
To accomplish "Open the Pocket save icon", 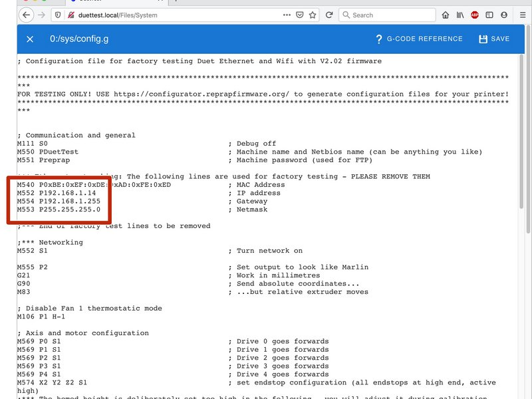I will tap(299, 15).
